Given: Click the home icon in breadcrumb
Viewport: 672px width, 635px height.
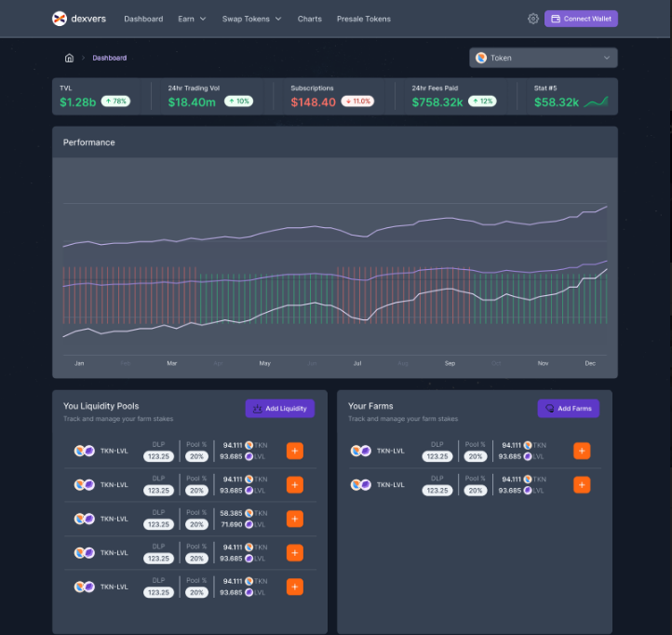Looking at the screenshot, I should pyautogui.click(x=69, y=58).
